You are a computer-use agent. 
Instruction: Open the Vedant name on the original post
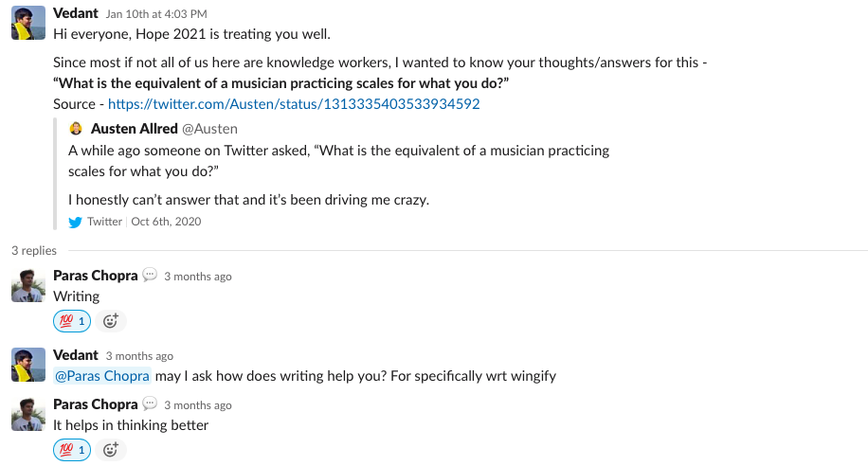(x=75, y=13)
